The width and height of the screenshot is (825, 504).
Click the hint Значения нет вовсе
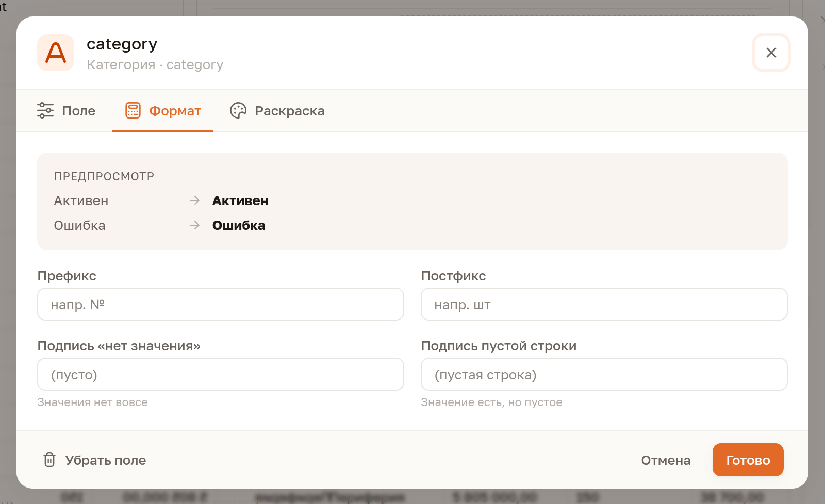[92, 402]
